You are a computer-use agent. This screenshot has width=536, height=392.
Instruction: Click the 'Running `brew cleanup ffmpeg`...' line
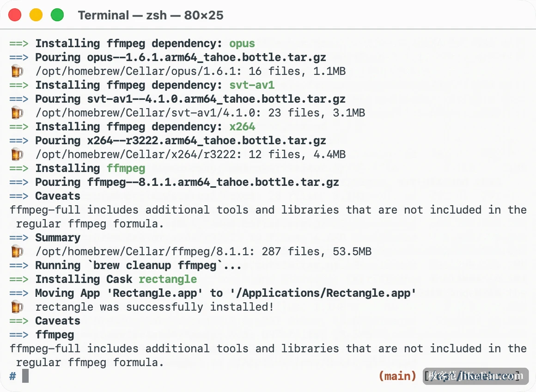tap(138, 266)
